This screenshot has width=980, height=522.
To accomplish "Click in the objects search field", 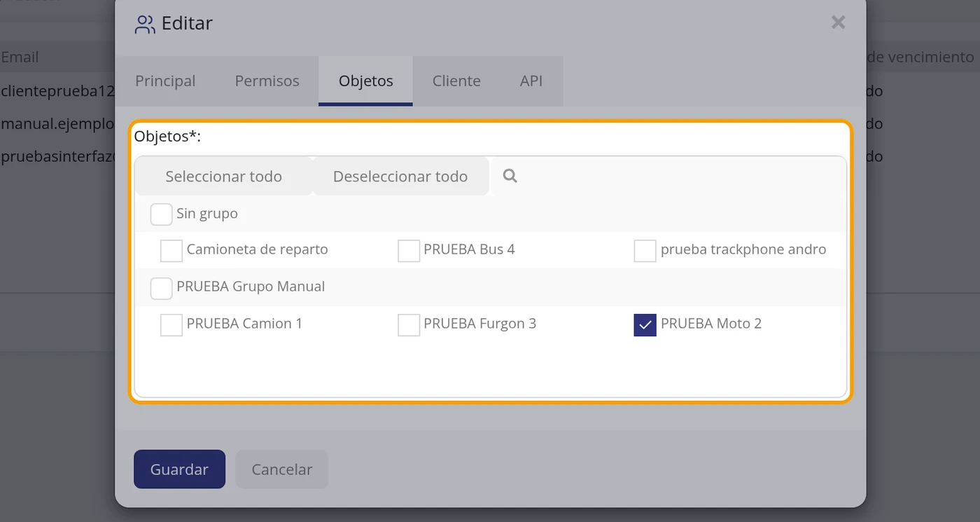I will point(668,177).
